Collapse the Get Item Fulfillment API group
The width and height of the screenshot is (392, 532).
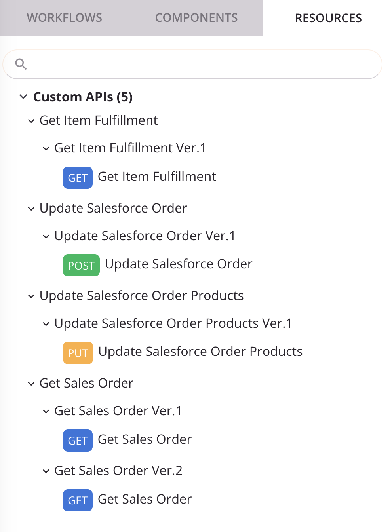click(31, 121)
